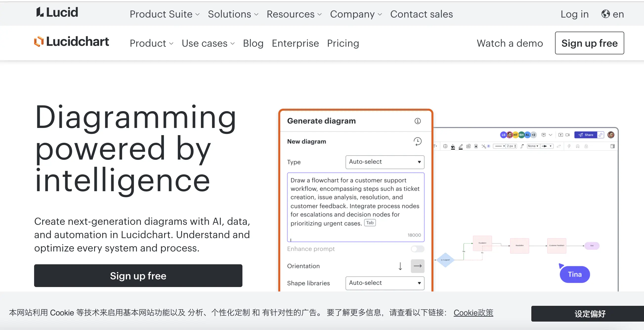
Task: Open the Cookie政策 link
Action: tap(473, 312)
